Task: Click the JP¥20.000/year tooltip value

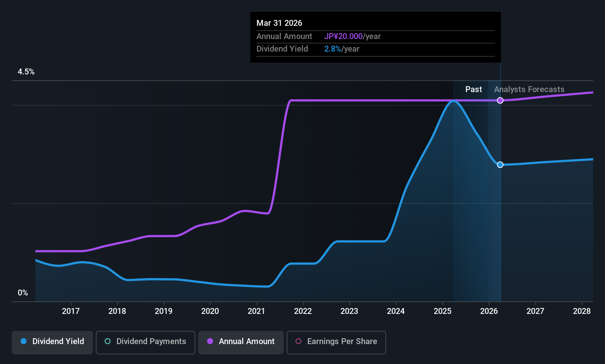Action: (352, 36)
